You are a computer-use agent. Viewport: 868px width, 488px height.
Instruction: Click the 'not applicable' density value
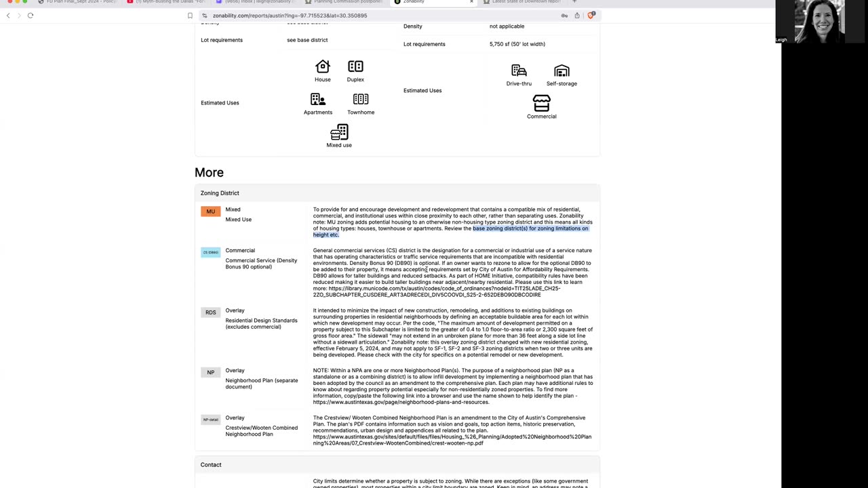tap(507, 26)
